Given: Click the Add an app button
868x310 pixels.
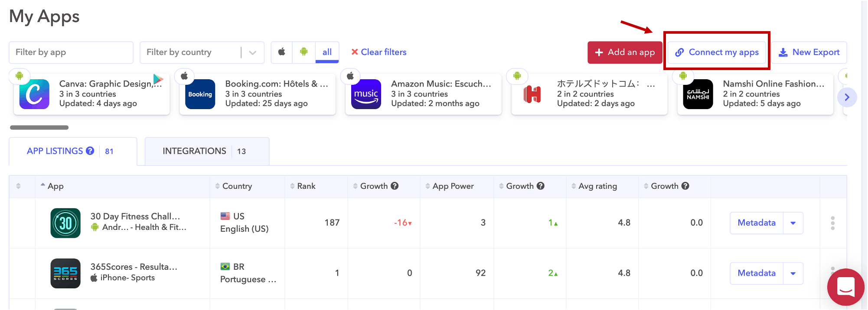Looking at the screenshot, I should pos(625,52).
